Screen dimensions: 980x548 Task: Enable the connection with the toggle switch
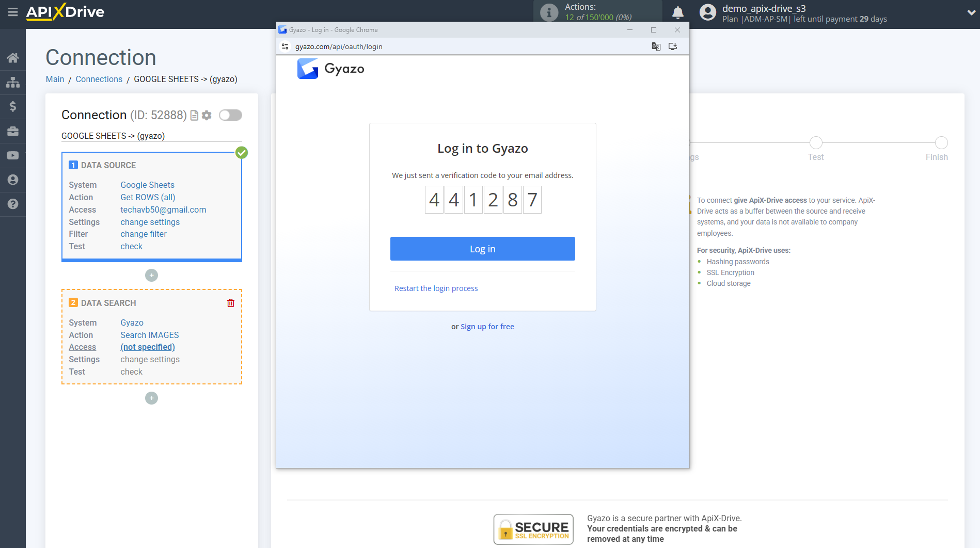[230, 115]
